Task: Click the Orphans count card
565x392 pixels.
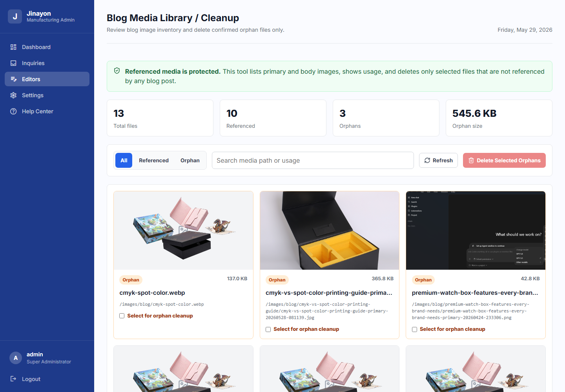Action: [386, 118]
